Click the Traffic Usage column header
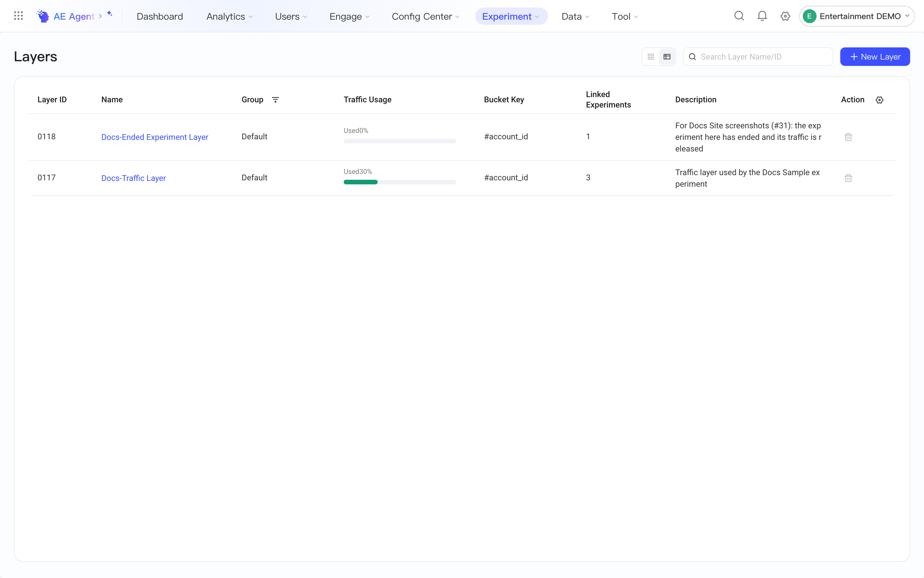This screenshot has height=578, width=924. coord(367,99)
